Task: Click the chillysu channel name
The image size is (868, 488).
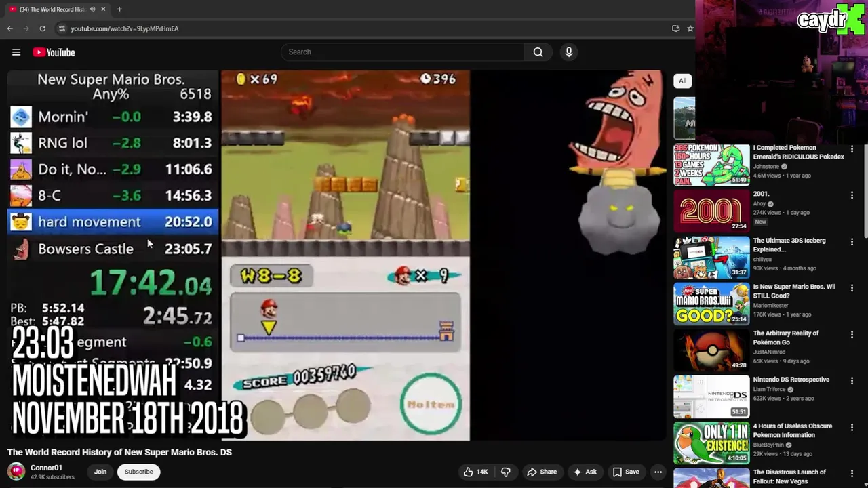Action: point(764,259)
